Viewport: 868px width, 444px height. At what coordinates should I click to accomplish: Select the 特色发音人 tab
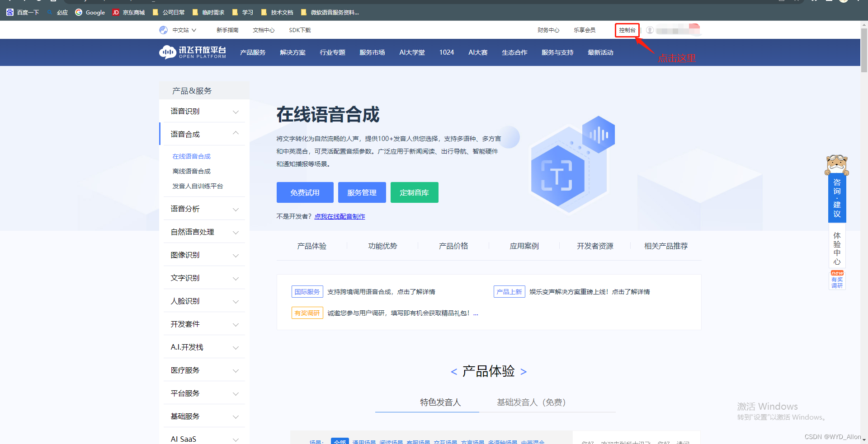click(x=440, y=402)
